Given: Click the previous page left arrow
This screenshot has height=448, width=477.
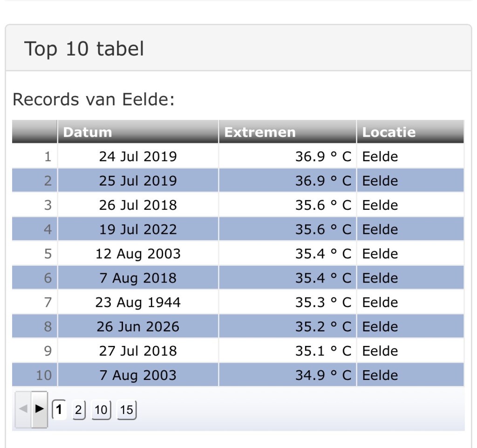Looking at the screenshot, I should 23,409.
